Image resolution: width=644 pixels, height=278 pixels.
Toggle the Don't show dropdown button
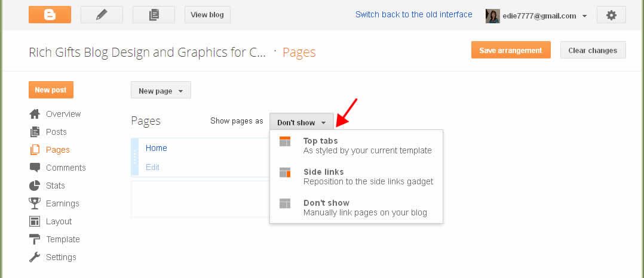pos(302,122)
